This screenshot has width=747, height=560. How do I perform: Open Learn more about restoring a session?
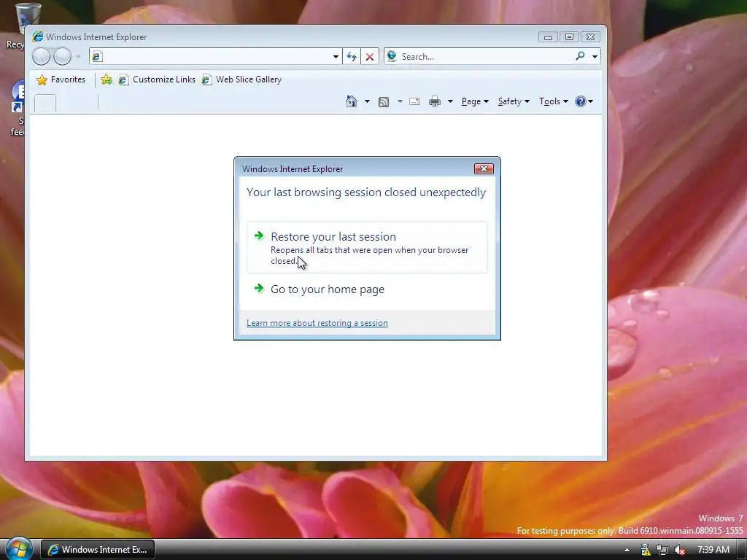pyautogui.click(x=317, y=323)
